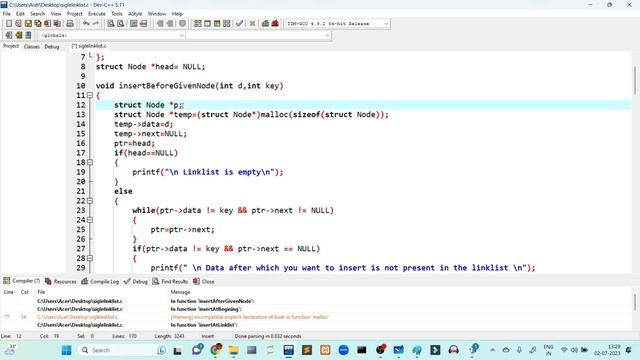Image resolution: width=640 pixels, height=360 pixels.
Task: Collapse the code fold at line 24
Action: point(90,220)
